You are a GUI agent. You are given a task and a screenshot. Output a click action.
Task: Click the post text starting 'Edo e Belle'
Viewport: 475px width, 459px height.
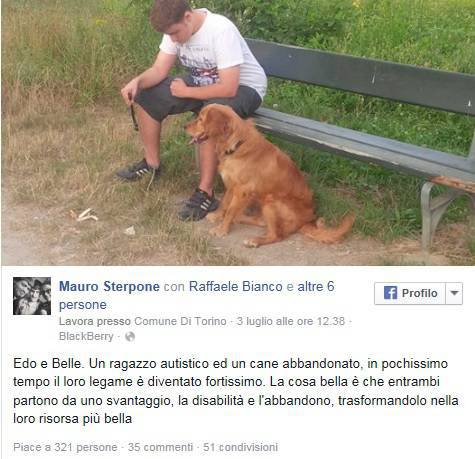tap(236, 391)
